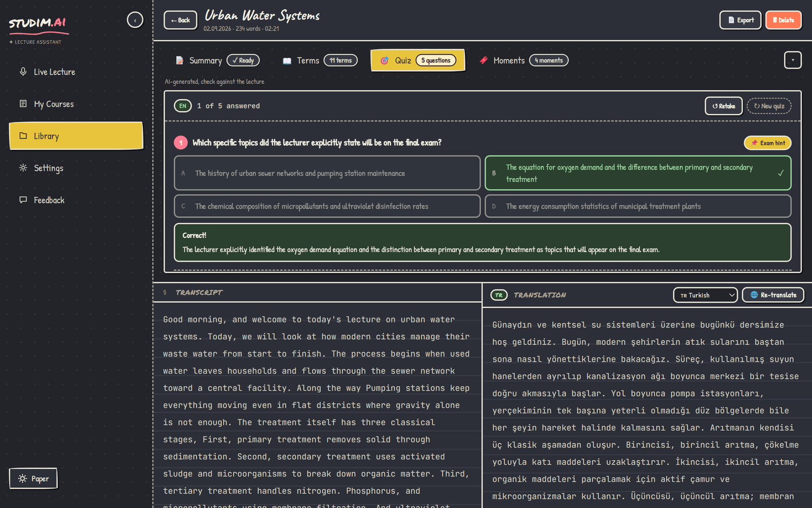
Task: Click Re-translate button
Action: [773, 295]
